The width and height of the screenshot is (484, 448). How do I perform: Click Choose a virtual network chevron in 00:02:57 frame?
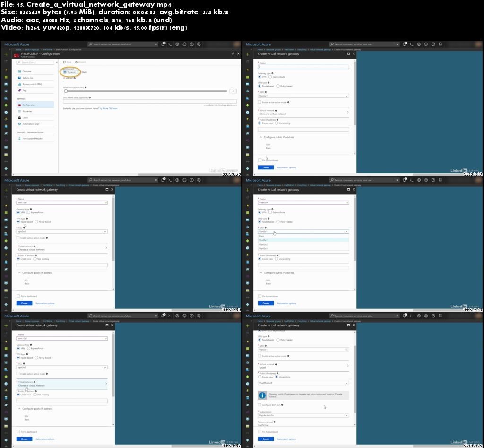click(x=106, y=384)
